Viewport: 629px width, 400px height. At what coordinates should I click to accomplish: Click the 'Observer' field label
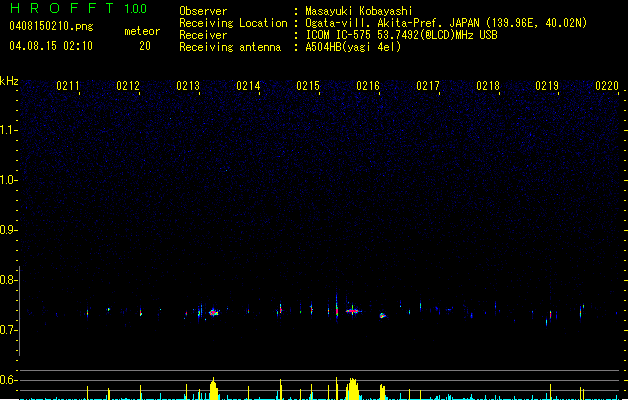tap(203, 11)
